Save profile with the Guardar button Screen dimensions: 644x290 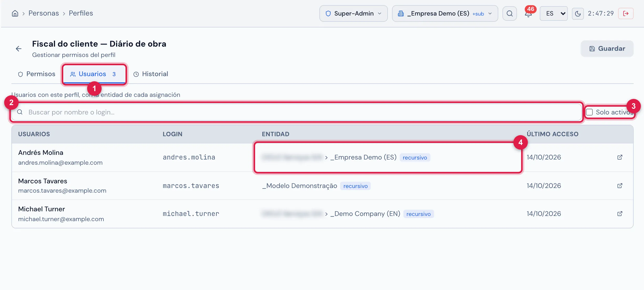[x=607, y=48]
